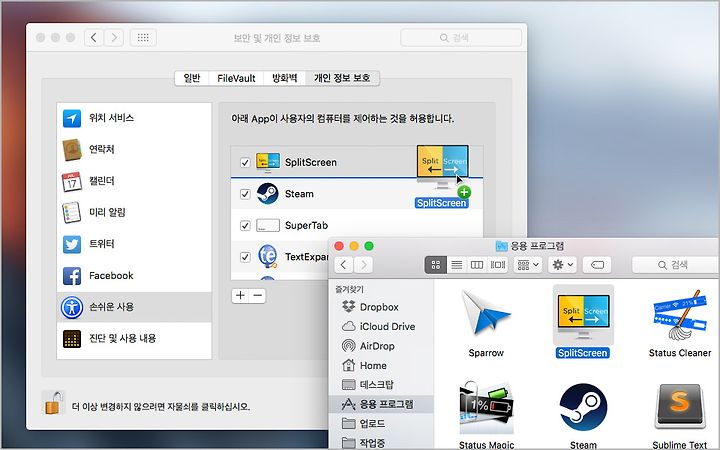Switch to Firewall (방화벽) tab
This screenshot has height=450, width=720.
coord(284,78)
